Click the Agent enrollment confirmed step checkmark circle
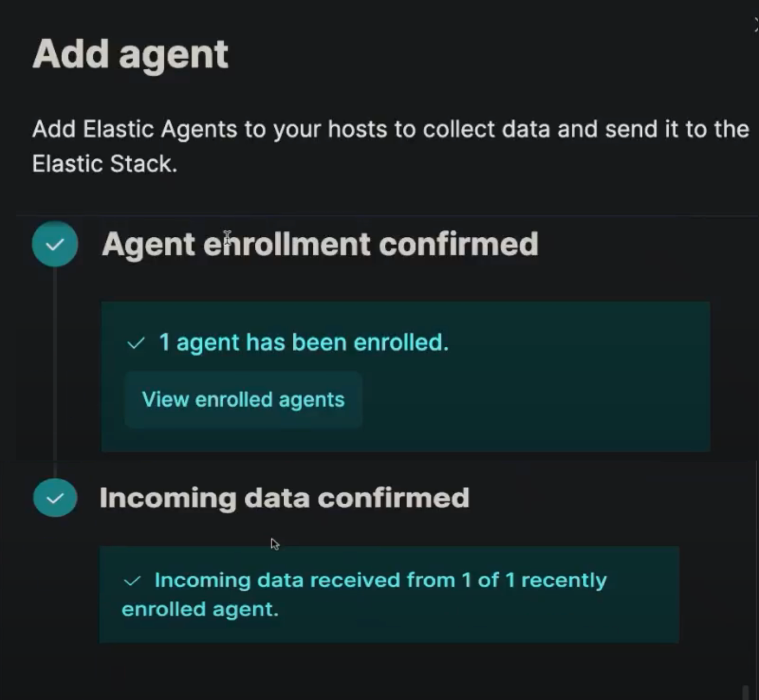 point(55,244)
